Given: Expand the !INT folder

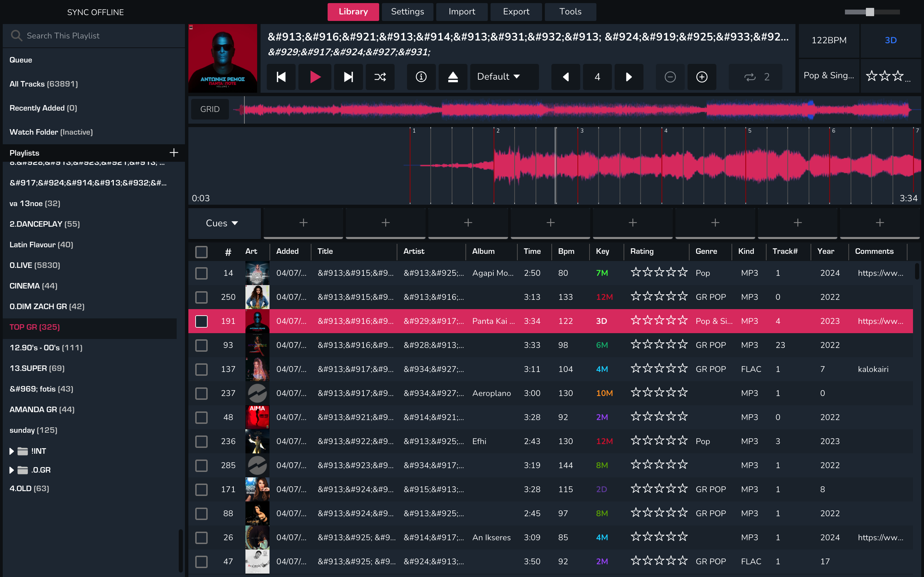Looking at the screenshot, I should pyautogui.click(x=11, y=451).
